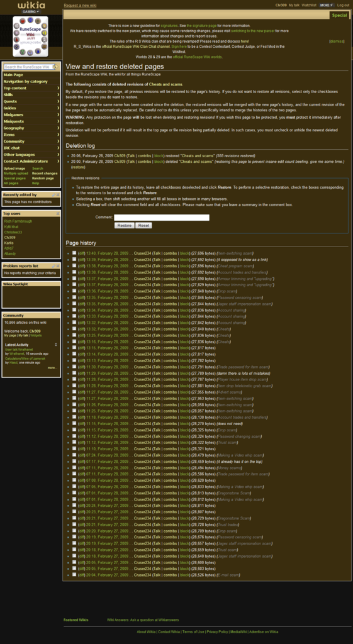Open the 13:40 February 28 revision link
The image size is (353, 644).
tap(107, 253)
